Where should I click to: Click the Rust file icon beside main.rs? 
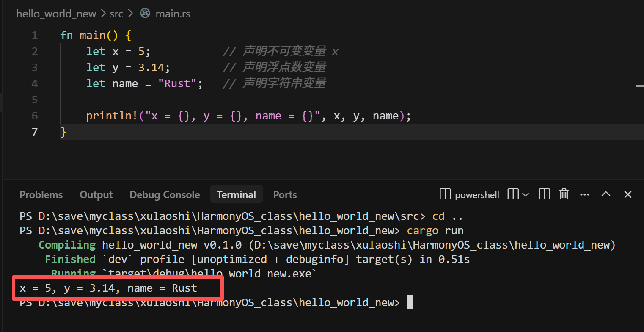click(145, 14)
